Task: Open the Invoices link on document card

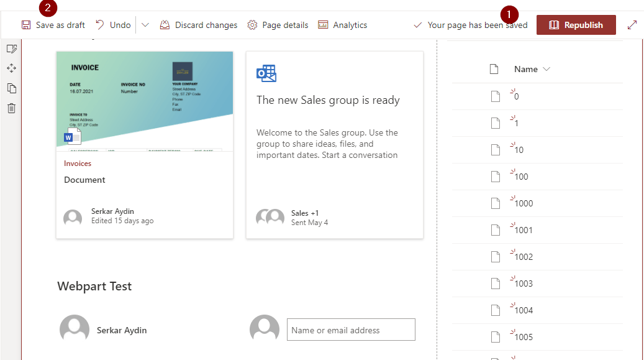Action: point(78,164)
